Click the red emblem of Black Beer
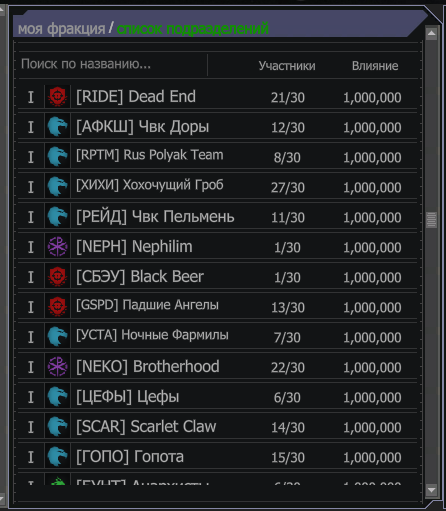This screenshot has height=511, width=446. coord(57,277)
